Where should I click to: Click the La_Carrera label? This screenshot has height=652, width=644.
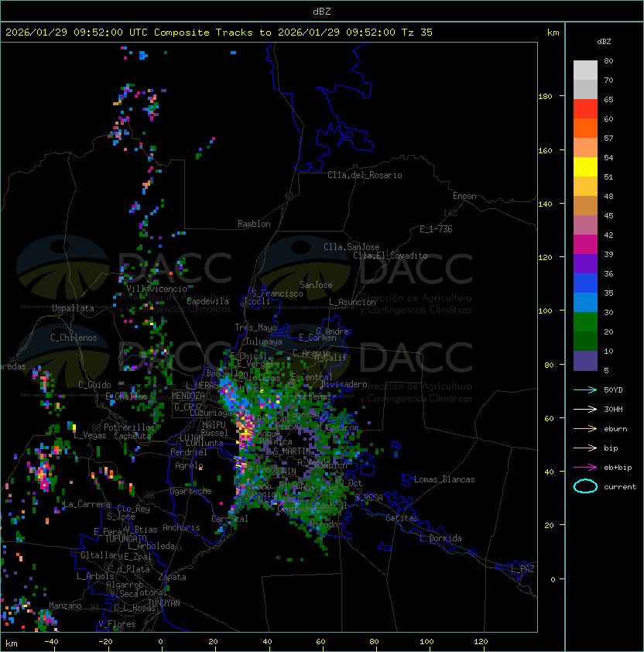click(x=87, y=504)
